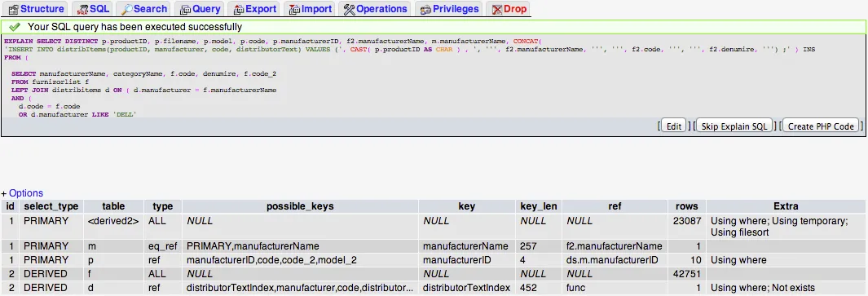Click the 42751 rows value
Viewport: 868px width, 296px height.
click(687, 274)
